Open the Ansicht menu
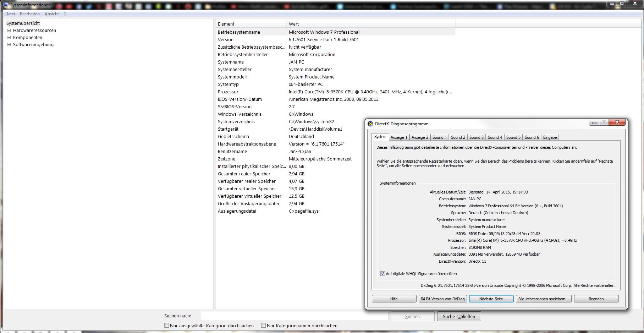Screen dimensions: 644x333 coord(52,14)
